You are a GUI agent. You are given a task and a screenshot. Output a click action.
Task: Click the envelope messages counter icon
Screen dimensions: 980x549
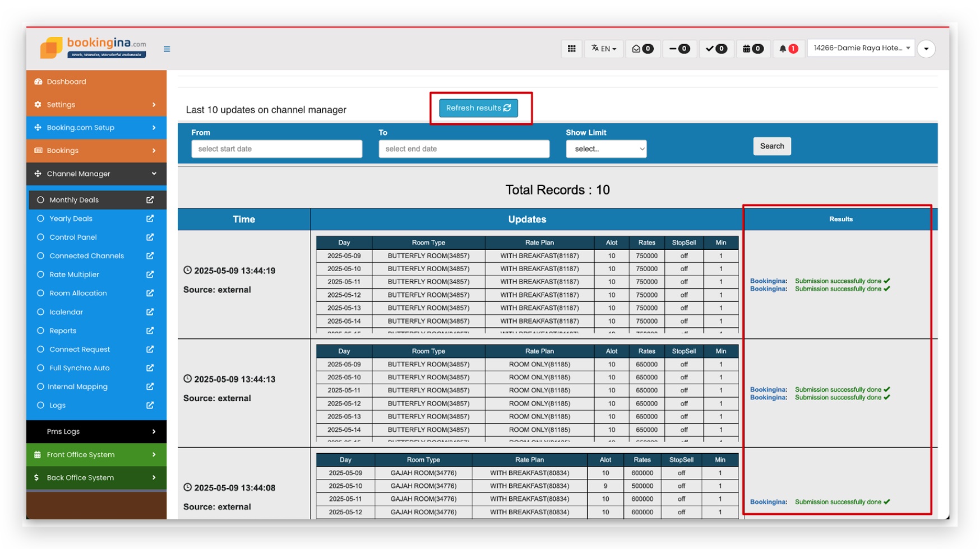tap(642, 49)
